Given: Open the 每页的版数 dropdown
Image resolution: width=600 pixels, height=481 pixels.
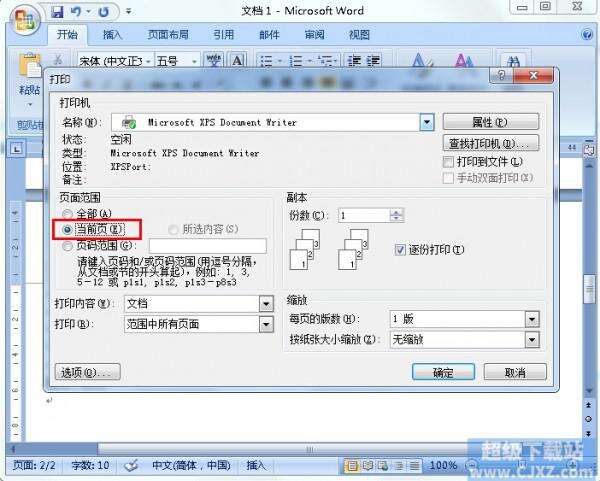Looking at the screenshot, I should click(532, 319).
